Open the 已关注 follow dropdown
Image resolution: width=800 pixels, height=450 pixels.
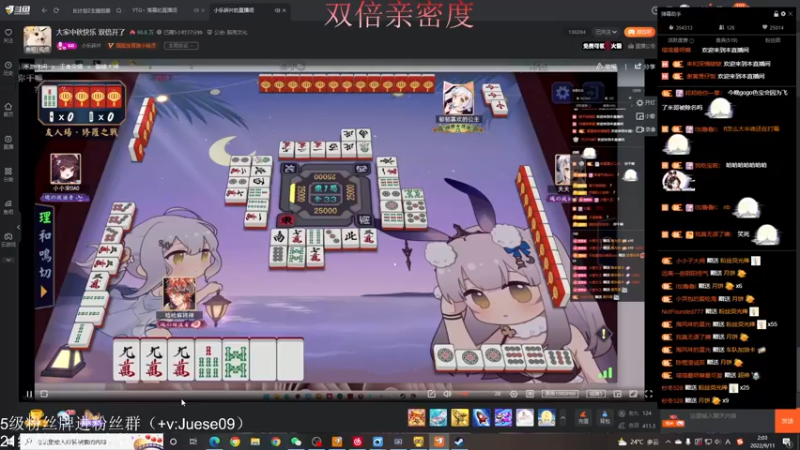[606, 32]
